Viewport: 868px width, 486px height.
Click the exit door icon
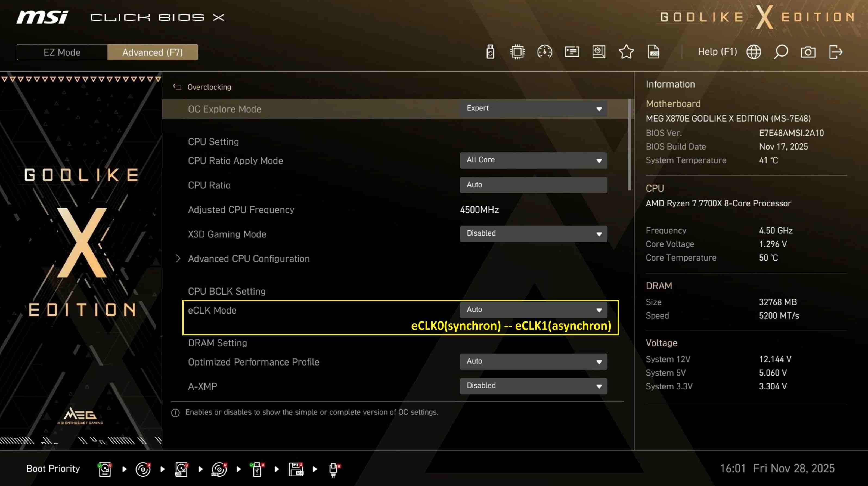click(835, 52)
